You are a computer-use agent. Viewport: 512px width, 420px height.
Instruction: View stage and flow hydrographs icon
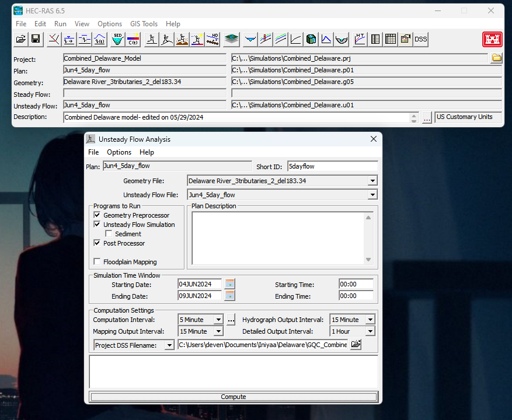(326, 40)
